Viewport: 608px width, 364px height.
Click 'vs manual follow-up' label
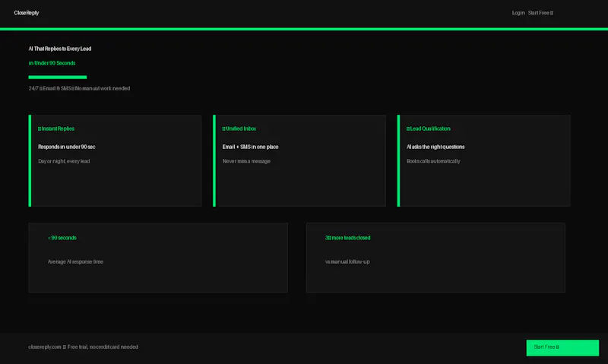(347, 262)
